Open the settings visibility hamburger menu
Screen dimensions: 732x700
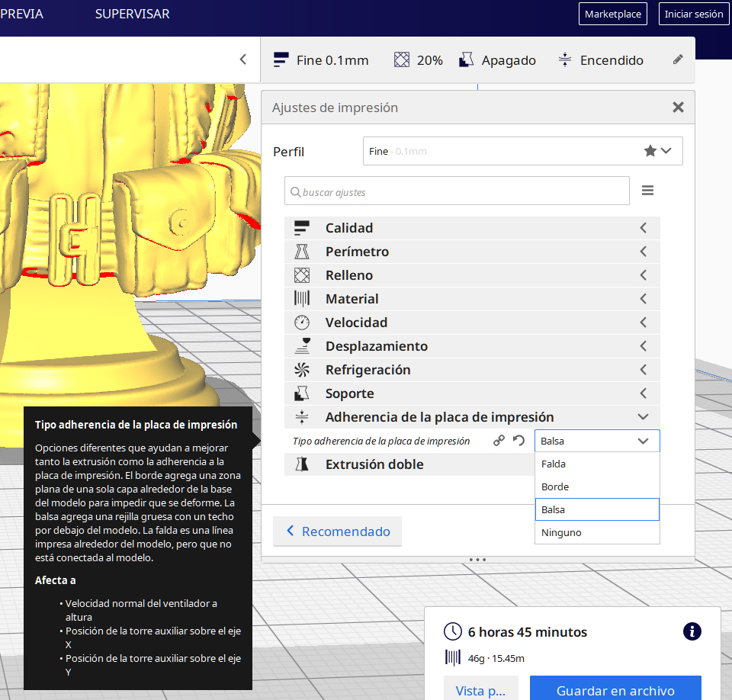coord(647,191)
